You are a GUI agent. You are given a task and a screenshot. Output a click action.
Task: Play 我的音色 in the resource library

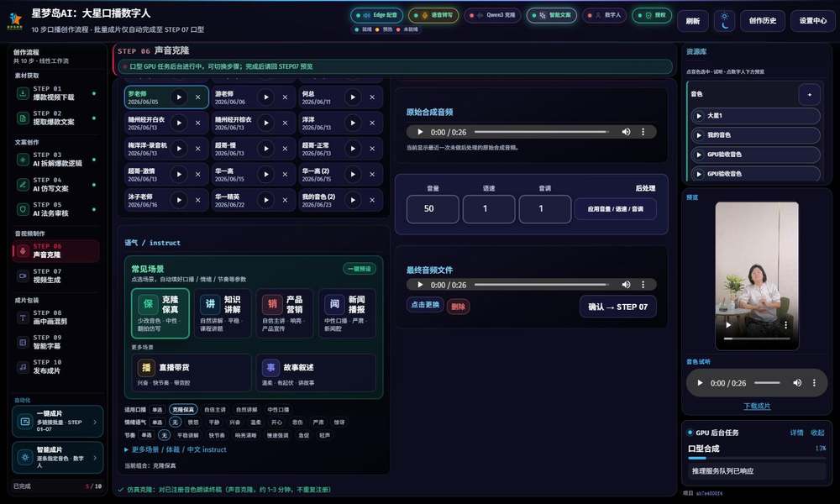pyautogui.click(x=699, y=135)
